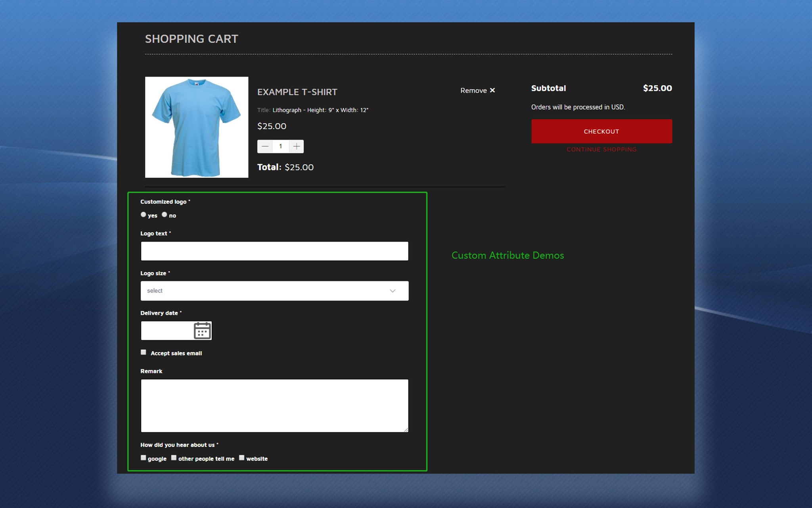Click the blue T-shirt product thumbnail
Image resolution: width=812 pixels, height=508 pixels.
click(x=197, y=127)
